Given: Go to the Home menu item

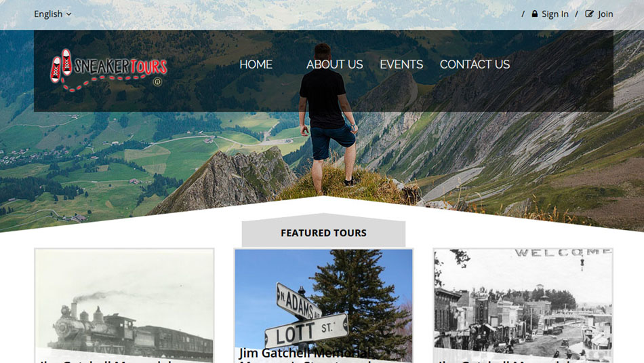Looking at the screenshot, I should tap(256, 64).
